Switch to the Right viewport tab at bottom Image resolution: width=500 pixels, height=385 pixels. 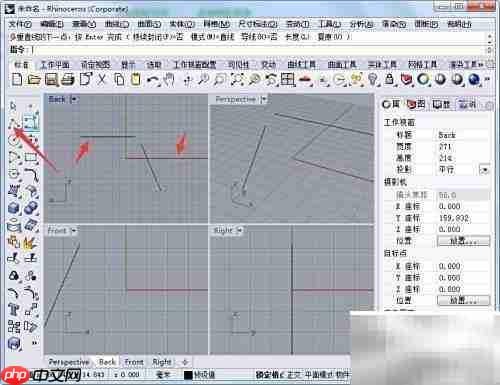(161, 362)
